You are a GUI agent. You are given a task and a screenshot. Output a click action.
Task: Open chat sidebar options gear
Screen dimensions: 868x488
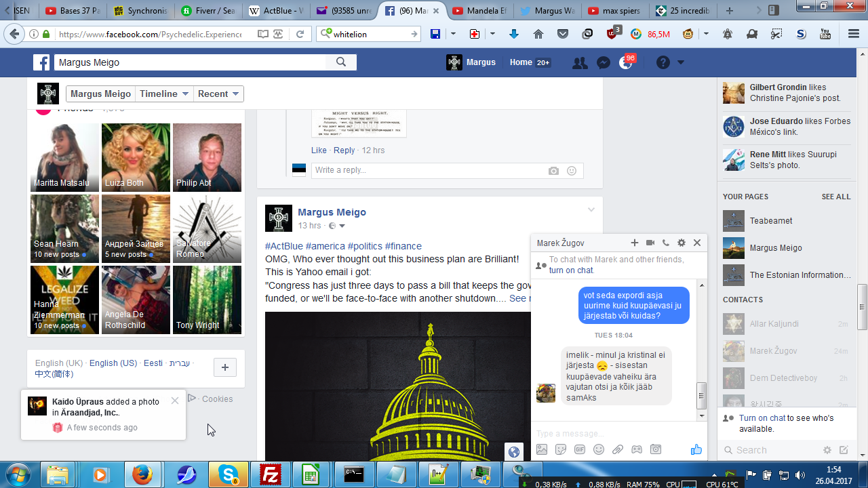(x=827, y=450)
